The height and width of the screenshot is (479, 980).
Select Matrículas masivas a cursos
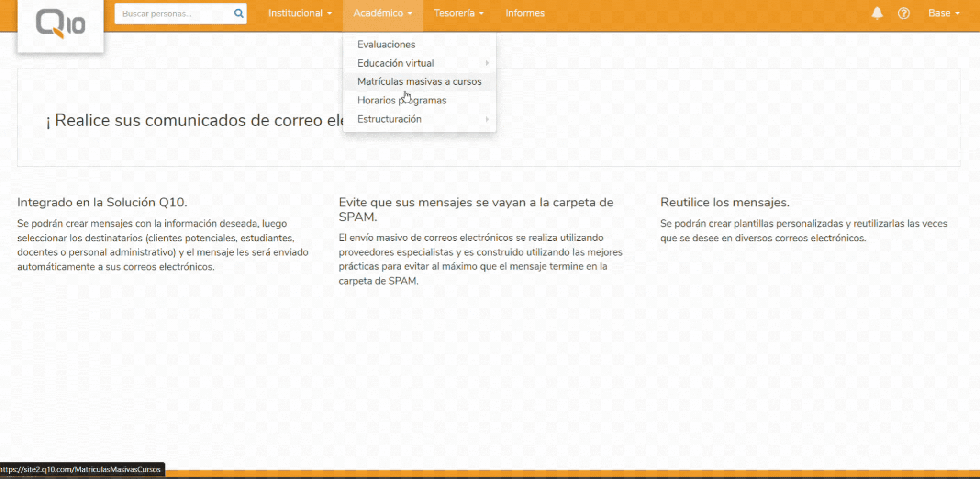tap(420, 81)
